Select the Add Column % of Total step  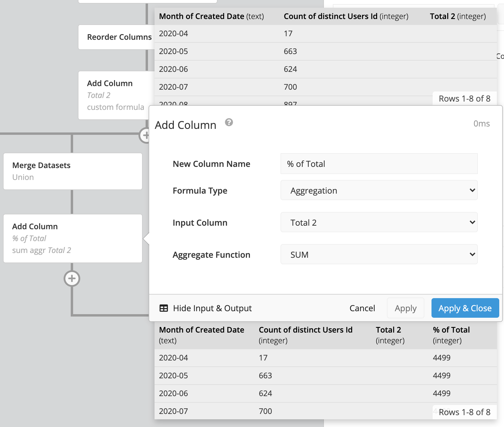point(73,238)
